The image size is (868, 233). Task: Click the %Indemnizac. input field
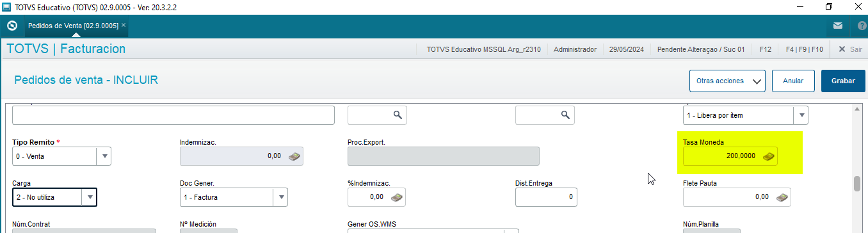pyautogui.click(x=376, y=197)
